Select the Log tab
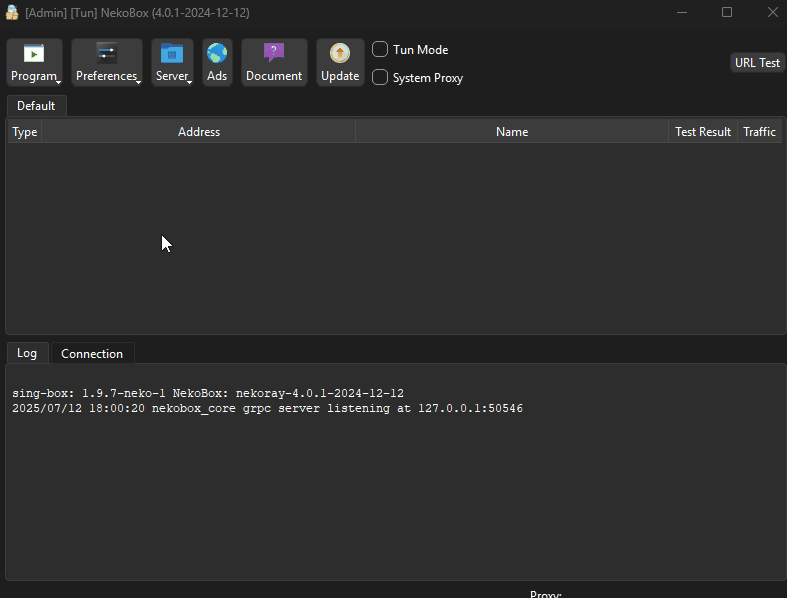This screenshot has width=787, height=598. coord(27,353)
